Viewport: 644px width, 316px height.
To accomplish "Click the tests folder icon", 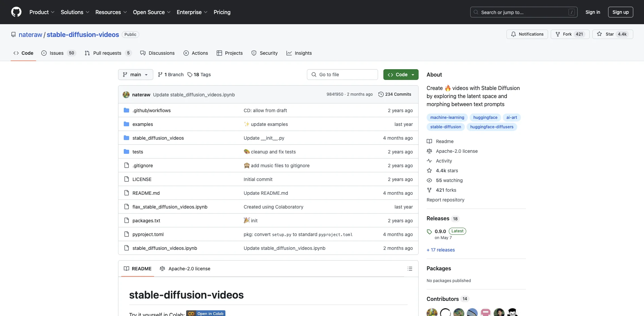I will (x=126, y=152).
